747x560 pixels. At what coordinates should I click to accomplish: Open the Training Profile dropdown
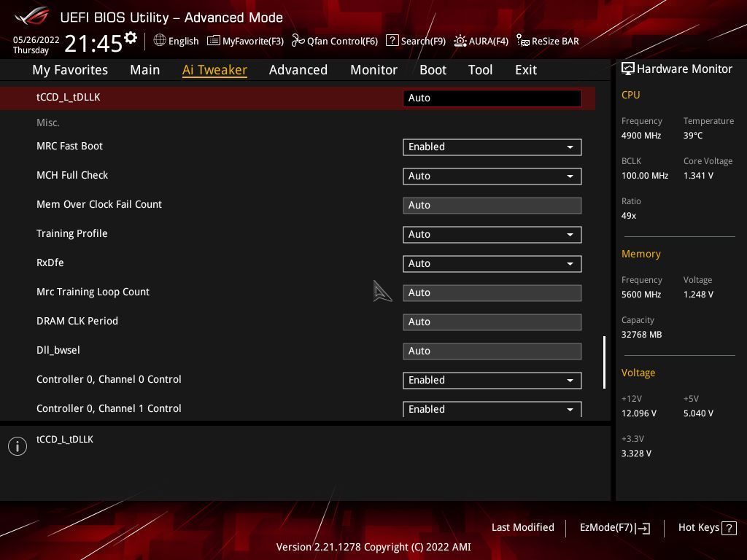point(492,234)
